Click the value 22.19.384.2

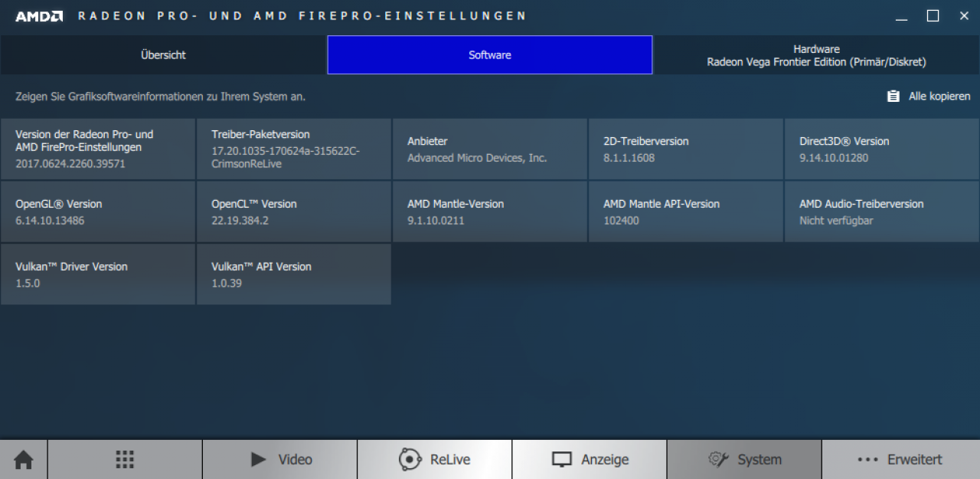pyautogui.click(x=240, y=221)
